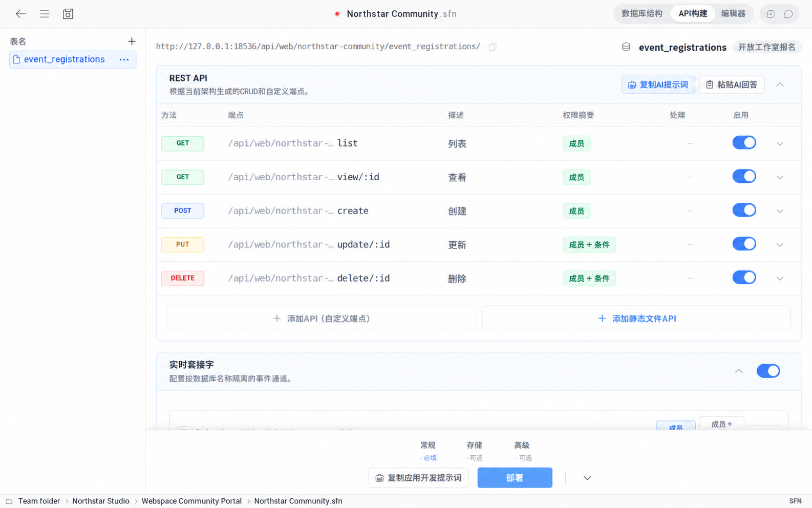Screen dimensions: 812x508
Task: Copy the API URL with copy icon
Action: click(493, 47)
